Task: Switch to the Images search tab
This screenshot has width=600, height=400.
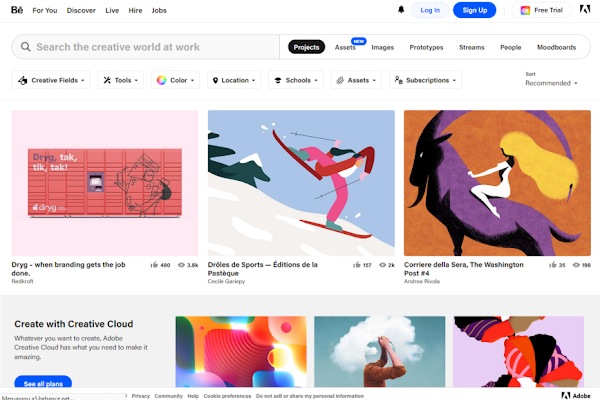Action: 382,47
